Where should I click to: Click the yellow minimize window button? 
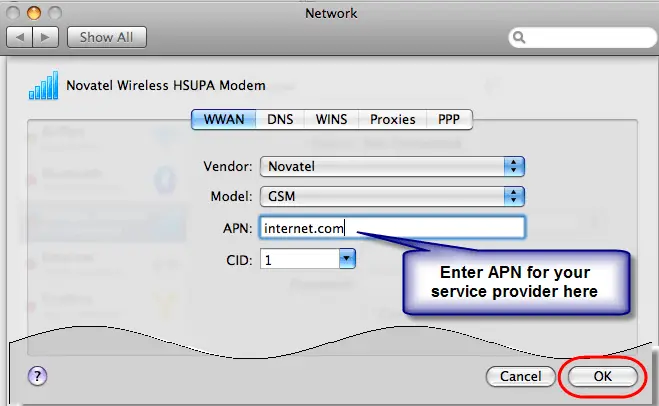pyautogui.click(x=34, y=13)
